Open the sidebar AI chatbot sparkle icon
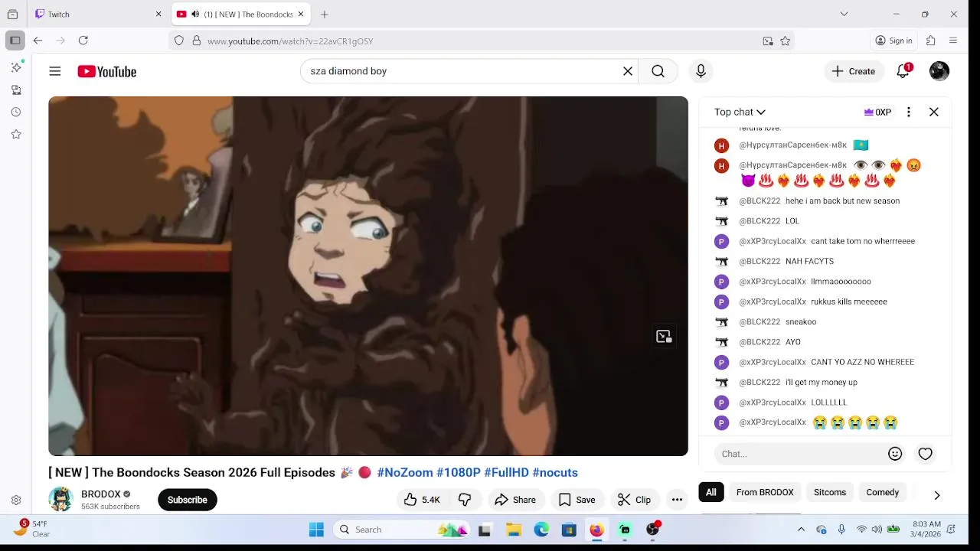The image size is (980, 551). click(x=16, y=67)
